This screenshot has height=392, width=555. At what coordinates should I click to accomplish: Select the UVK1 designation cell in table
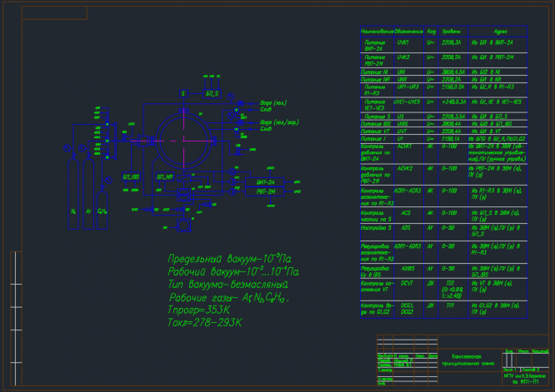[409, 45]
